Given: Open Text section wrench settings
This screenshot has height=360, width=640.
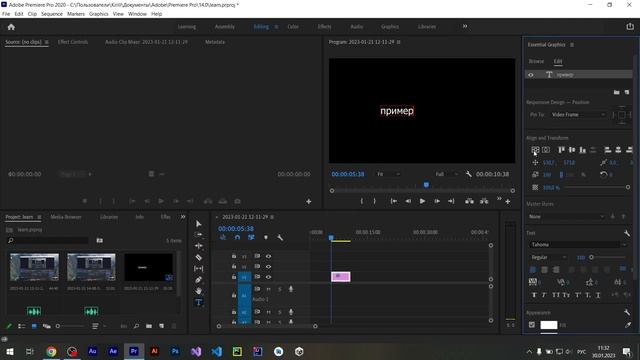Looking at the screenshot, I should tap(627, 233).
